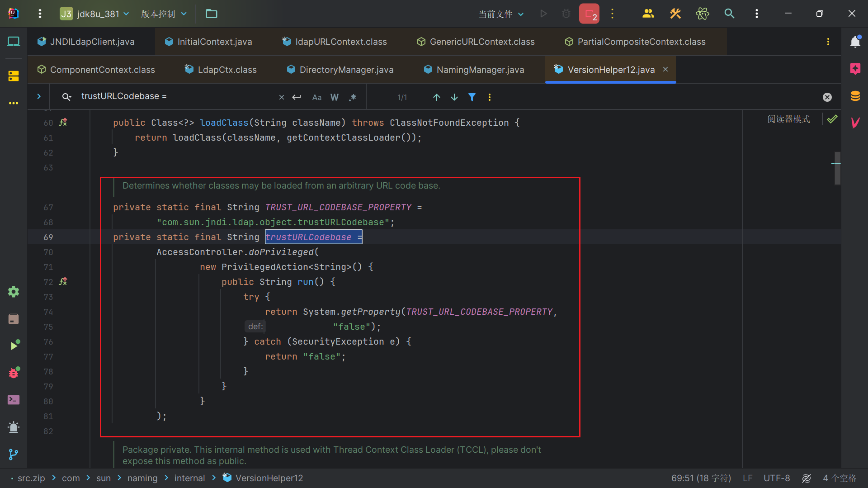Open the Terminal tool window
868x488 pixels.
[x=14, y=400]
